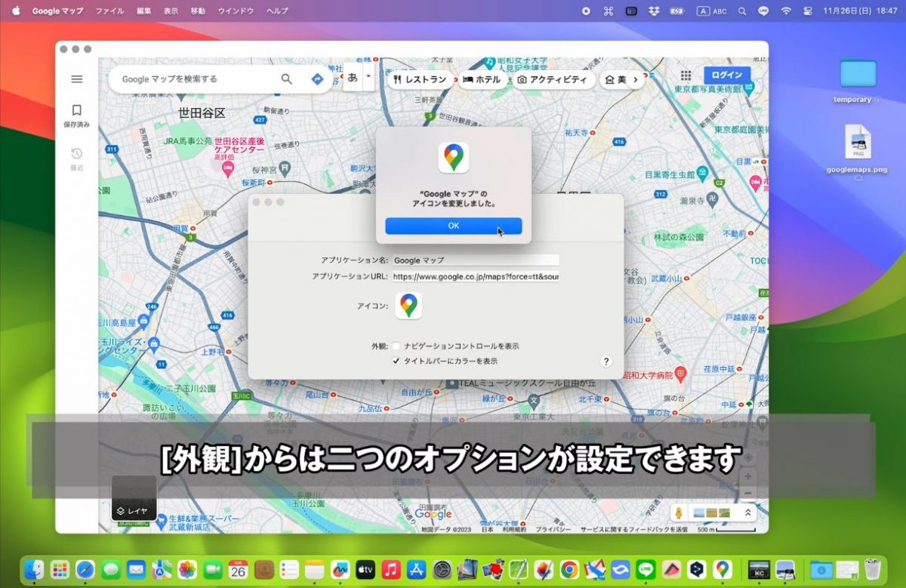This screenshot has height=588, width=906.
Task: Open LINE from the Dock
Action: (646, 568)
